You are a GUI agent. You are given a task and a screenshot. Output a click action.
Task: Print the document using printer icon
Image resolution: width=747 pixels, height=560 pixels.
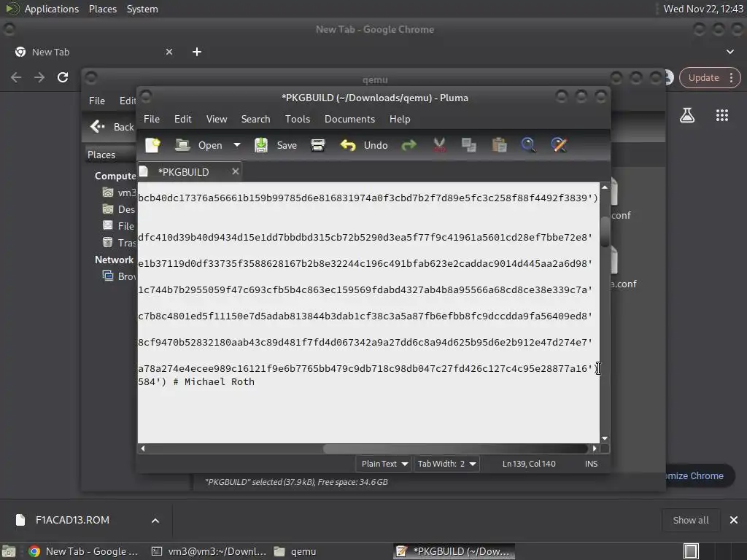point(318,145)
